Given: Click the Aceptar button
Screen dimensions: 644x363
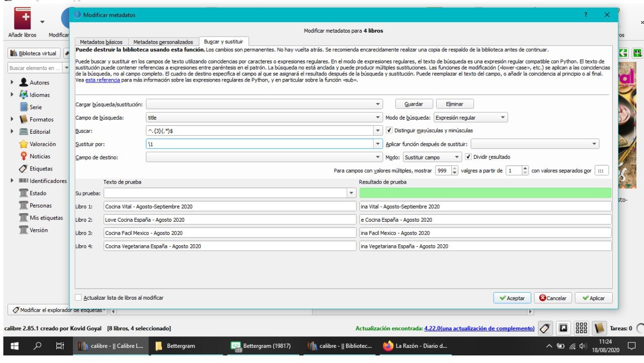Looking at the screenshot, I should (512, 298).
